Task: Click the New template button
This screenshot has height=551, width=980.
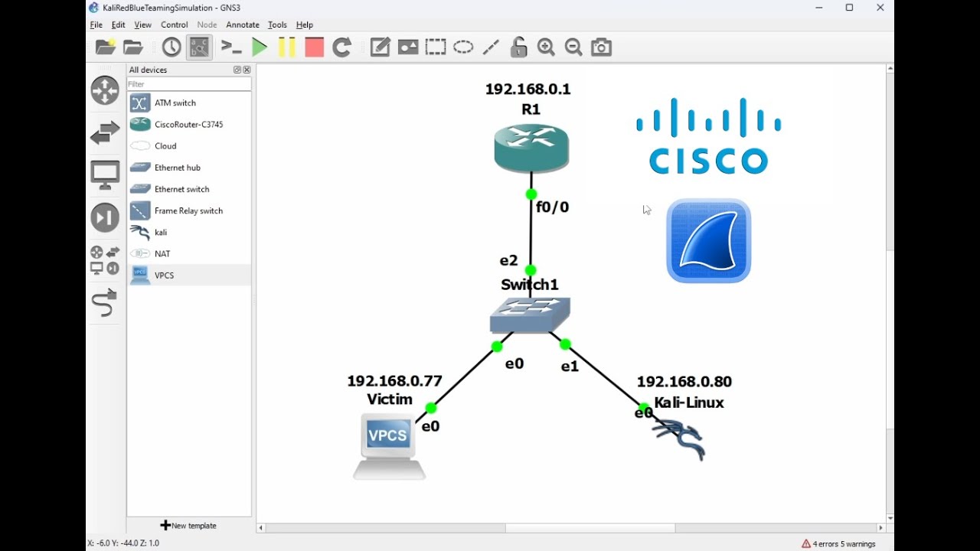Action: [188, 526]
